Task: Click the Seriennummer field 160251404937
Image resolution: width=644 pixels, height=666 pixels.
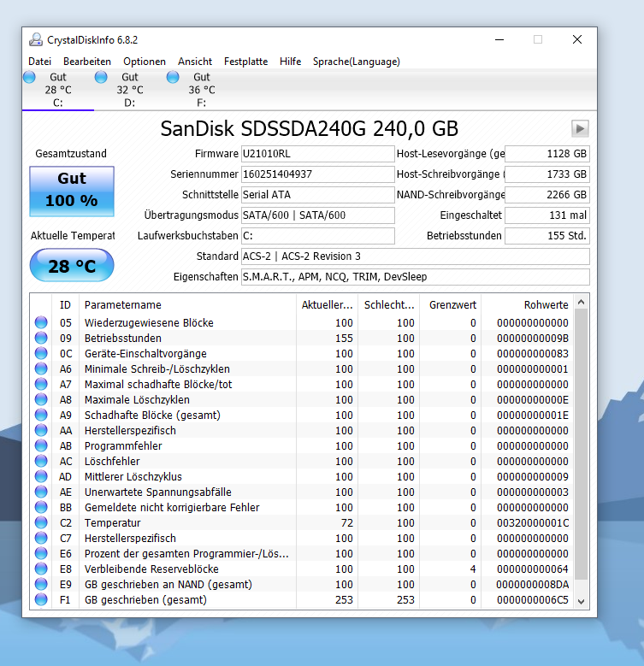Action: 318,174
